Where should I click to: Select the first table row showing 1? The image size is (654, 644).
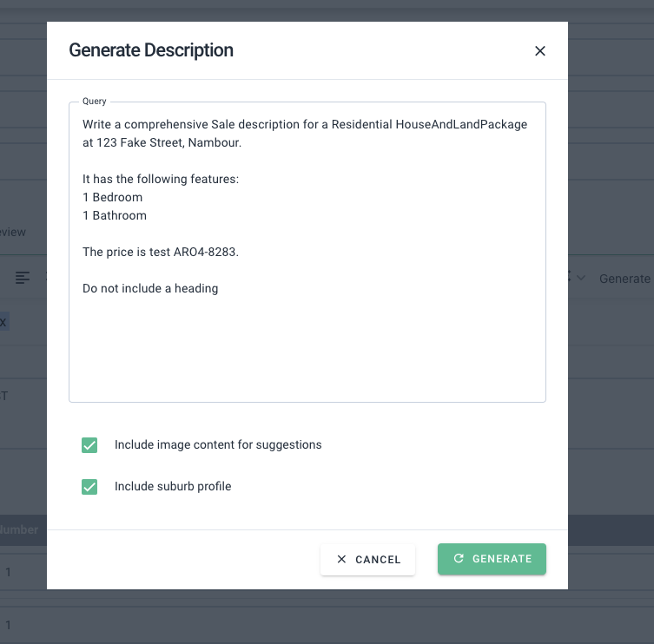pyautogui.click(x=9, y=572)
